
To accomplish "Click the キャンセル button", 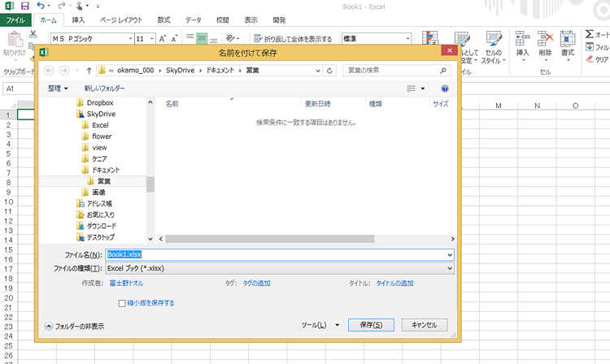I will (425, 325).
